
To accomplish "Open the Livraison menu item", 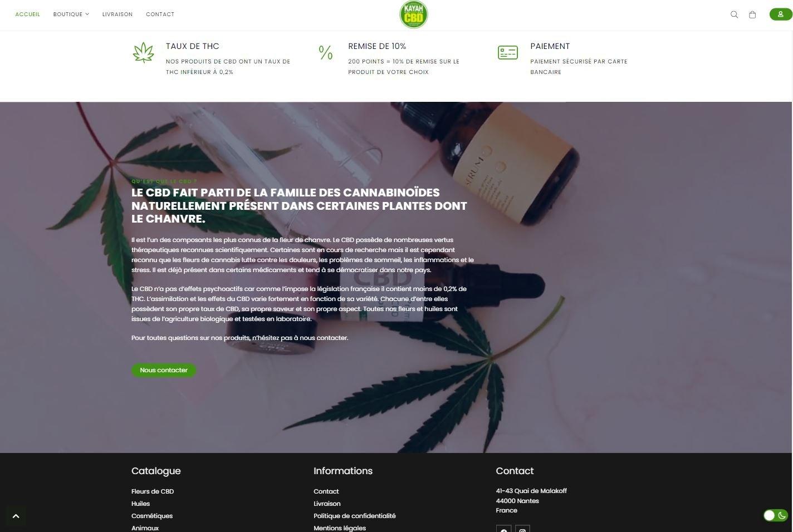I will pos(118,14).
